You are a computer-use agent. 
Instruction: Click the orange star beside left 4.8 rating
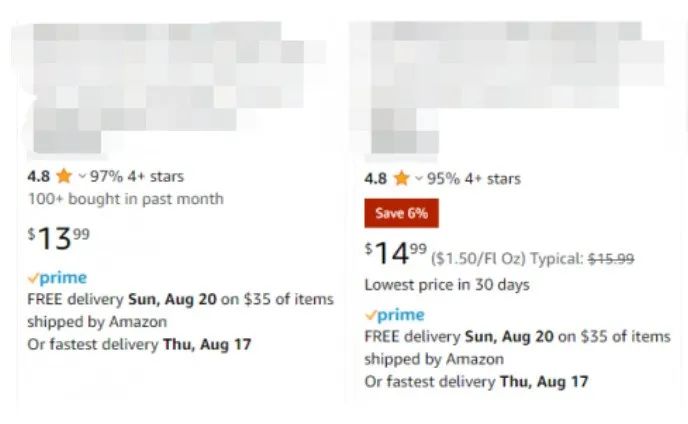(x=64, y=176)
